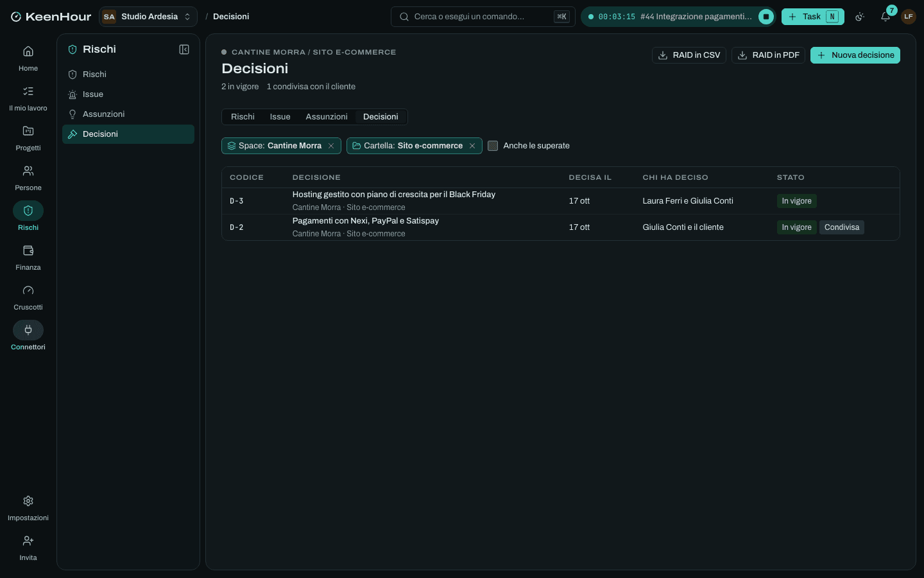This screenshot has height=578, width=924.
Task: Open the LF user avatar menu
Action: pyautogui.click(x=909, y=17)
